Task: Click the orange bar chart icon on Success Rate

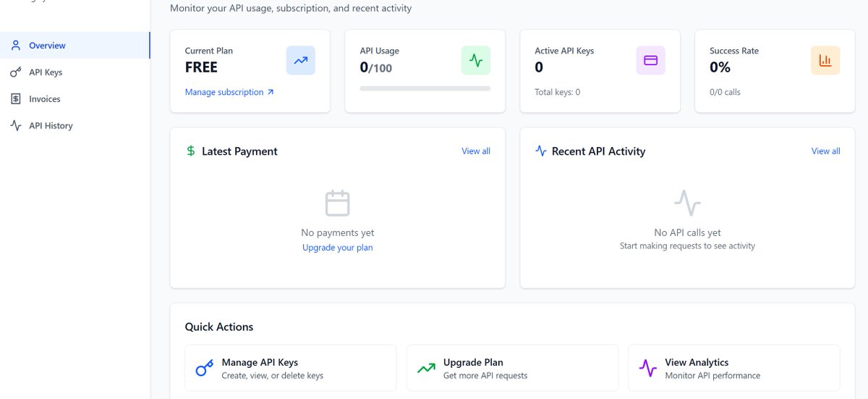Action: point(825,61)
